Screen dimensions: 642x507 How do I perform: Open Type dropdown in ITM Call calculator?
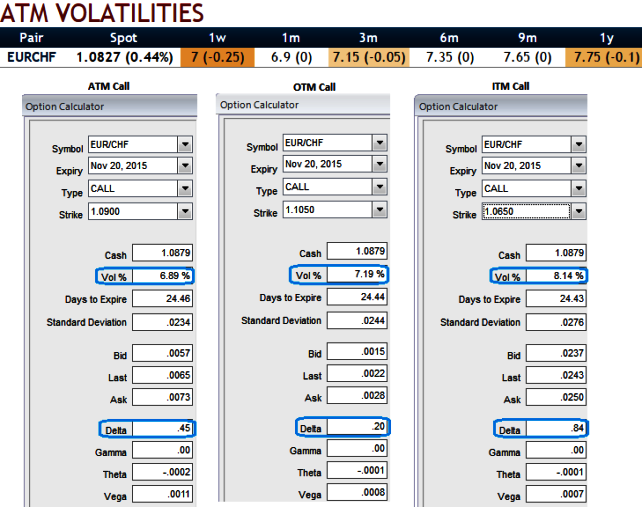[579, 188]
